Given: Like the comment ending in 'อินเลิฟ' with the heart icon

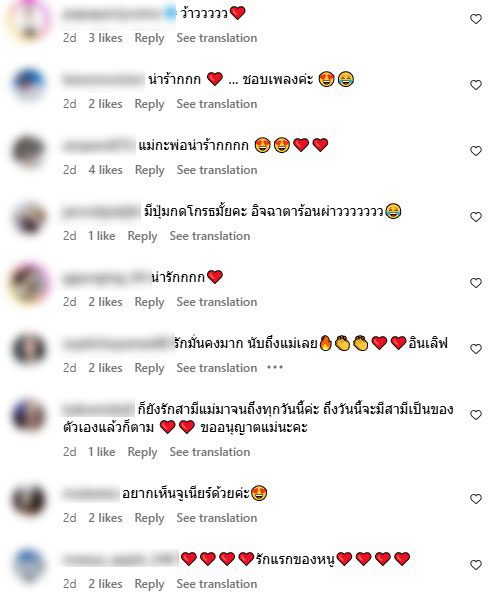Looking at the screenshot, I should tap(475, 349).
